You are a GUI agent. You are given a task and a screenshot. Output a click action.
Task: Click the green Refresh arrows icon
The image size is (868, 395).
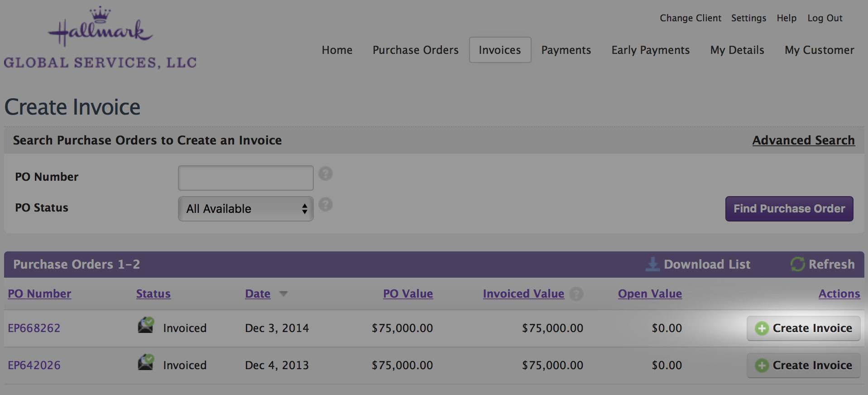[798, 264]
